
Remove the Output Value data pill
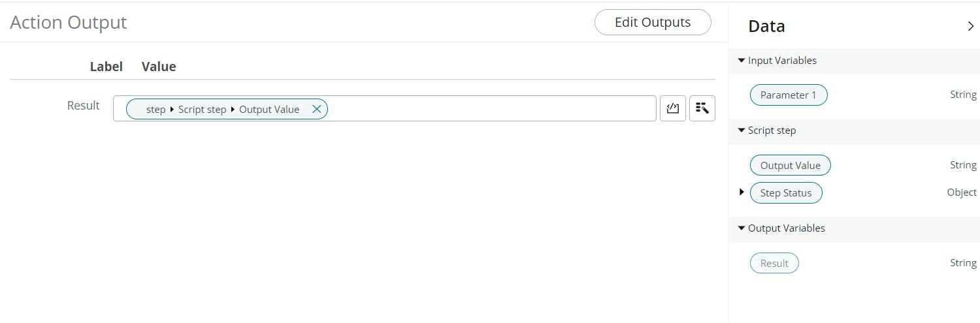[x=316, y=109]
